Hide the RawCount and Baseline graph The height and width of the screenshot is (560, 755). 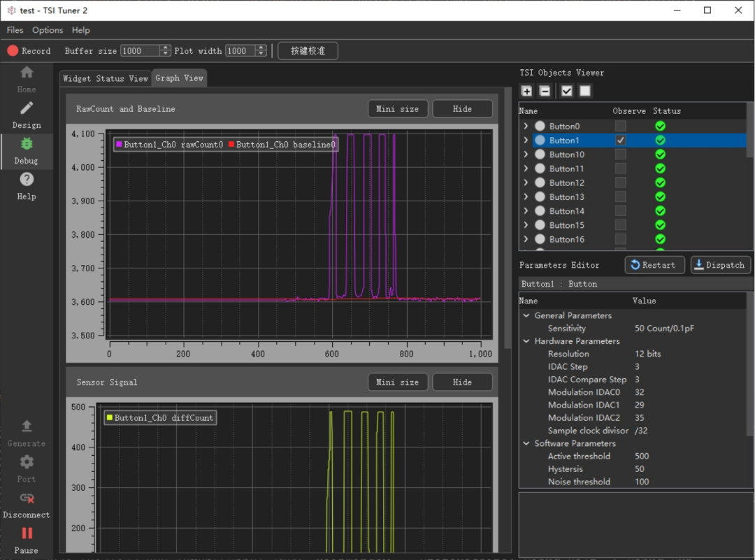(462, 109)
